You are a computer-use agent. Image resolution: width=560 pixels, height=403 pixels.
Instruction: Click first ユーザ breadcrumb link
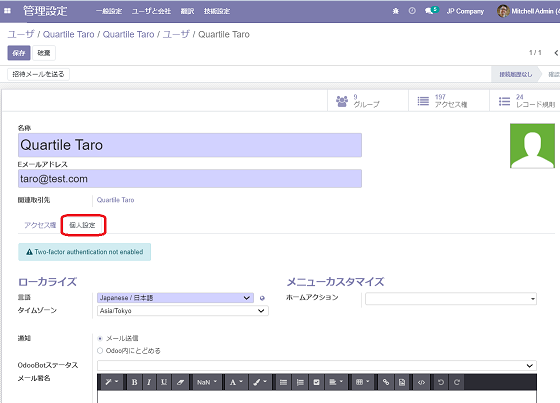(x=21, y=34)
